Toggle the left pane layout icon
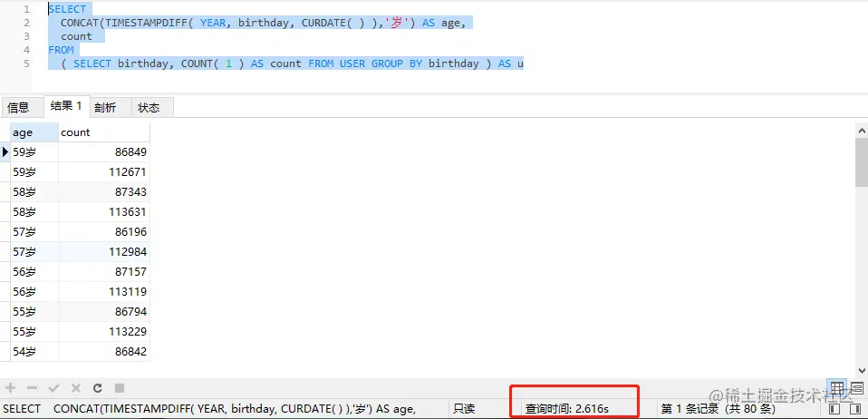The height and width of the screenshot is (419, 868). (x=836, y=409)
